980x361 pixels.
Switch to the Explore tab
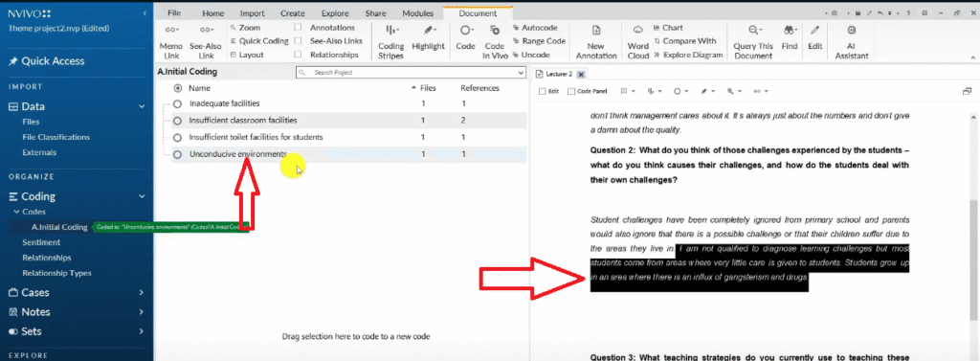coord(335,13)
